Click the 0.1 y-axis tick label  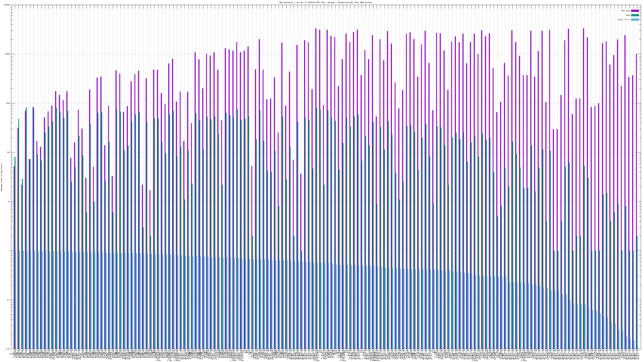[x=8, y=300]
